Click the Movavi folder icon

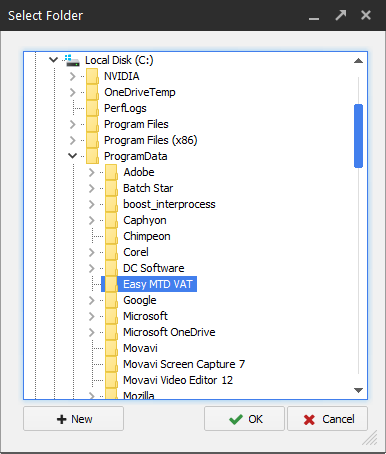(111, 348)
